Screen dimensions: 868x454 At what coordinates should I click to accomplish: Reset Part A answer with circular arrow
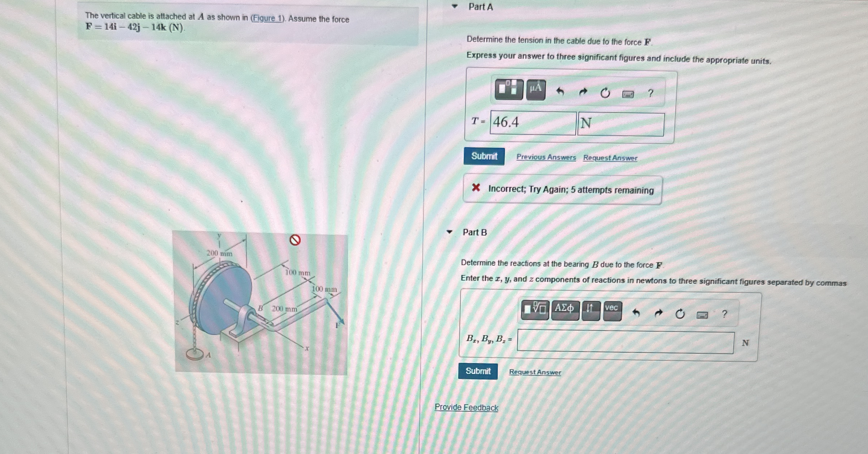tap(605, 93)
